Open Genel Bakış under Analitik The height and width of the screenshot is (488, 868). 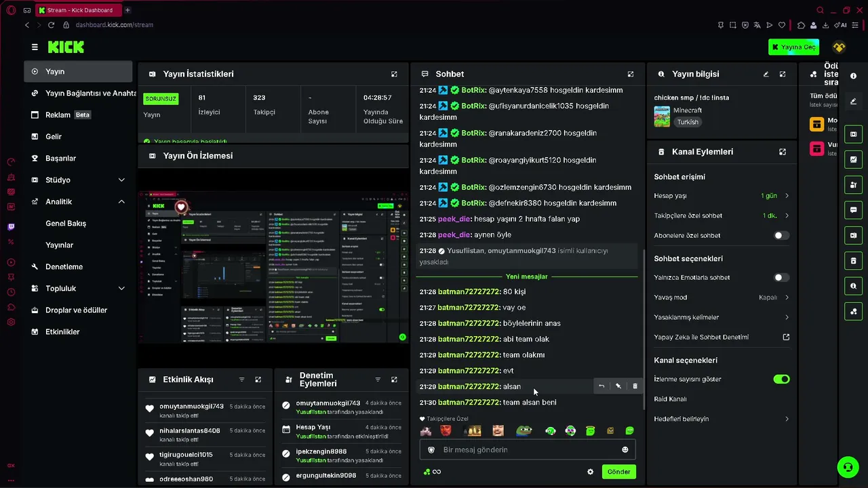[66, 223]
